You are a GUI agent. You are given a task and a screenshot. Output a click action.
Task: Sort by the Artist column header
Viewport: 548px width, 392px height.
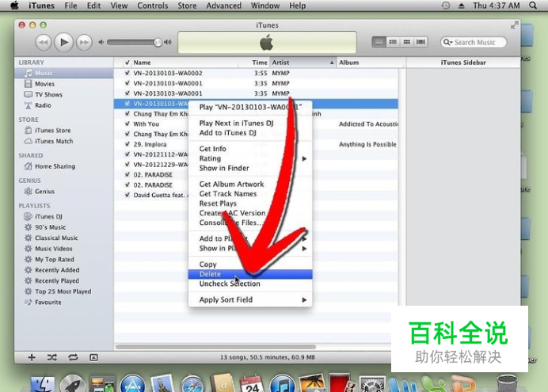tap(303, 63)
